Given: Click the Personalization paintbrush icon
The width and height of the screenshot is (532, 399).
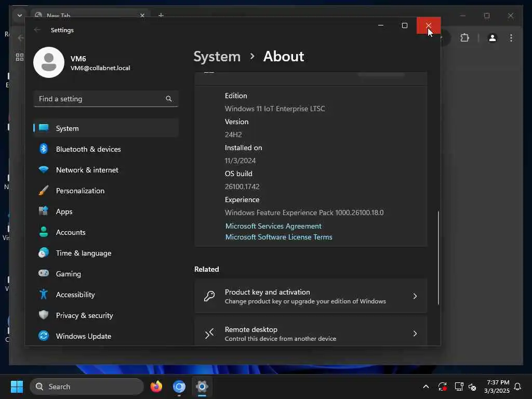Looking at the screenshot, I should coord(44,190).
